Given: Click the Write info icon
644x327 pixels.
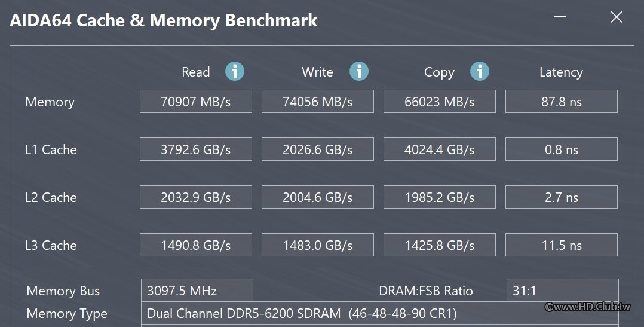Looking at the screenshot, I should (x=359, y=72).
